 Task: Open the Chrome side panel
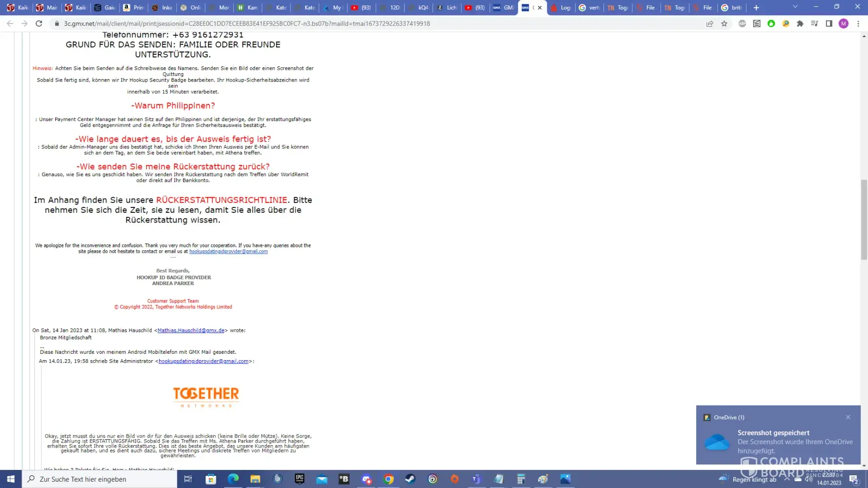coord(829,23)
